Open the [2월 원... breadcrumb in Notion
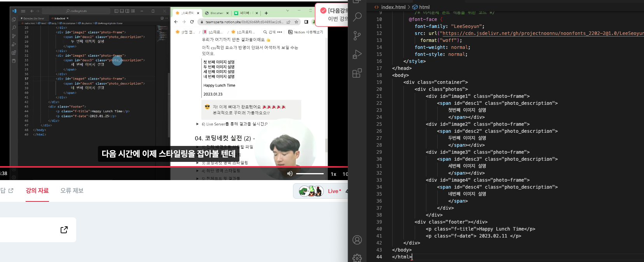 [186, 32]
